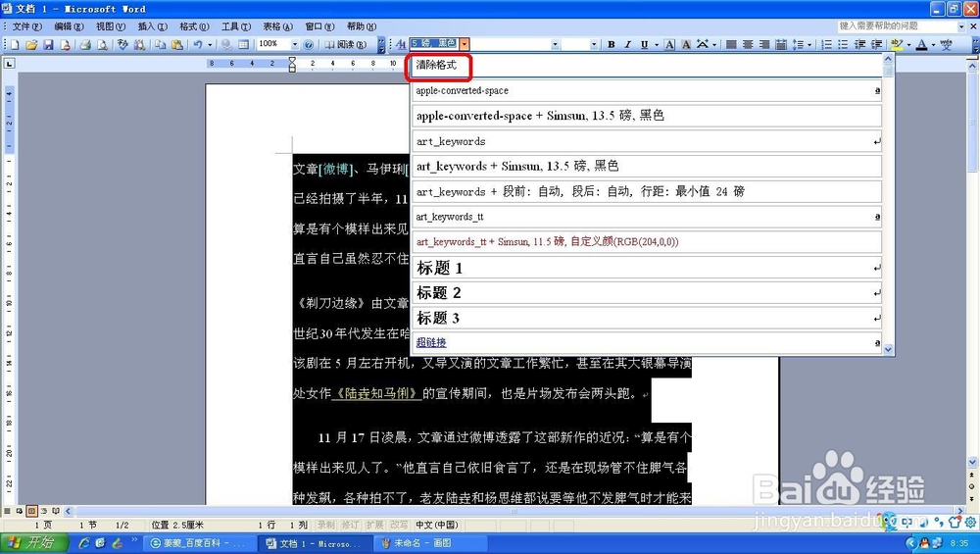Open font size dropdown arrow

[x=594, y=44]
